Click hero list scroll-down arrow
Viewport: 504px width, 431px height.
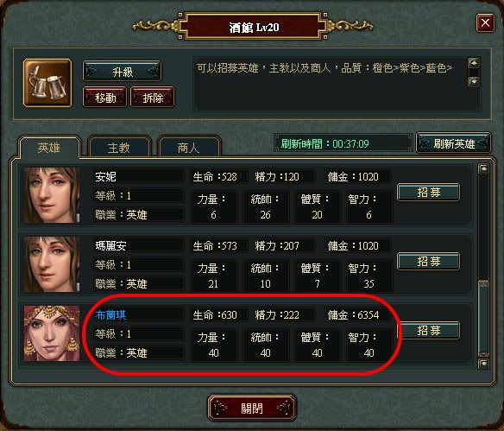[483, 364]
